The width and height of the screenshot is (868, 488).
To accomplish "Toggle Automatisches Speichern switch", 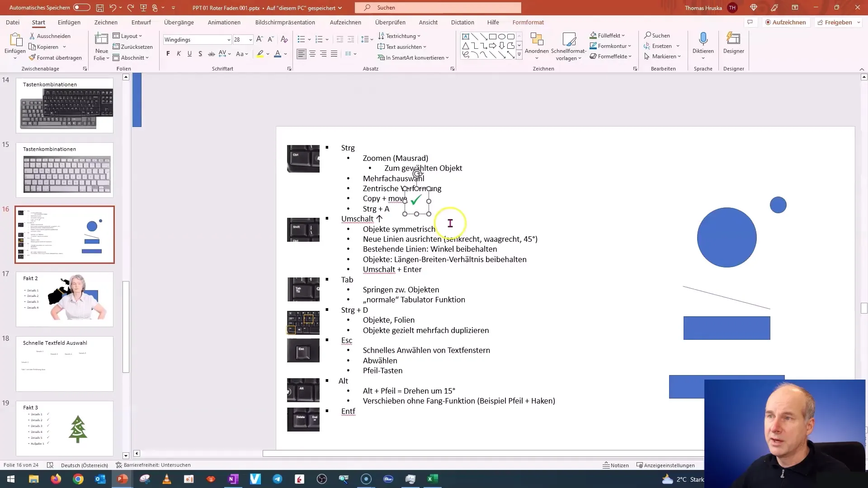I will point(80,7).
